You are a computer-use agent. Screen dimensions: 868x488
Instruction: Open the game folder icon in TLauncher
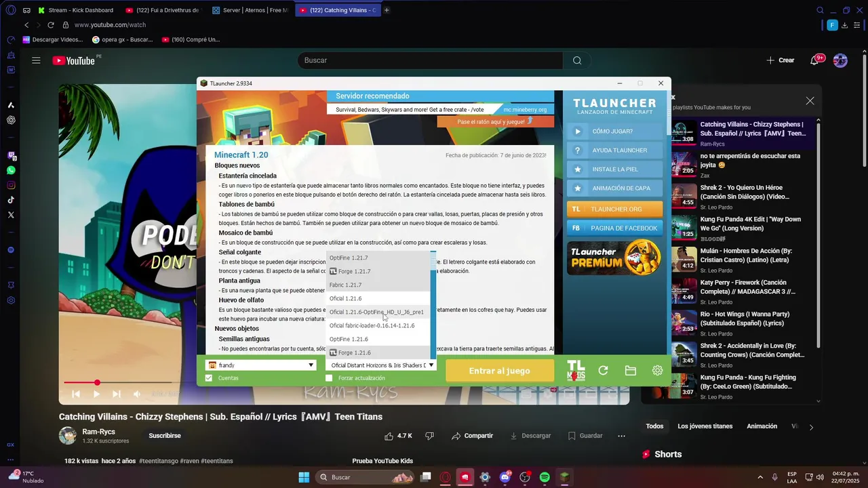pyautogui.click(x=630, y=370)
